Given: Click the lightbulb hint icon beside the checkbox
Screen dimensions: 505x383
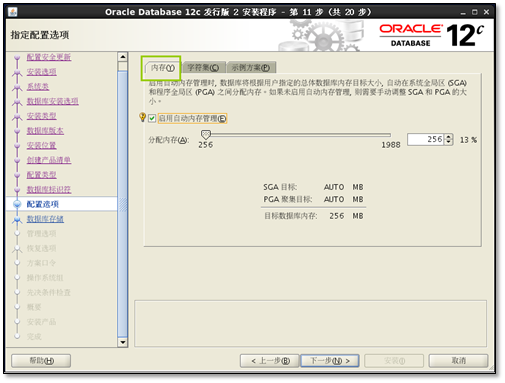Looking at the screenshot, I should coord(142,117).
